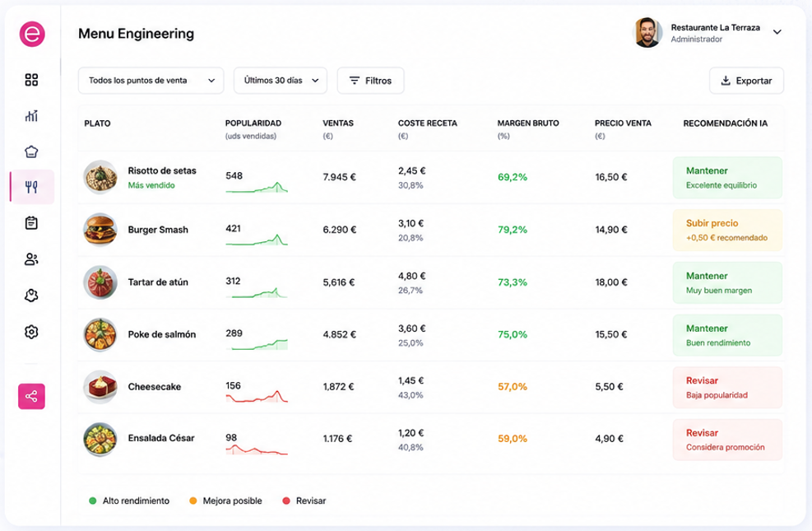Screen dimensions: 812x531
Task: Sort by the COSTE RECETA column header
Action: (427, 123)
